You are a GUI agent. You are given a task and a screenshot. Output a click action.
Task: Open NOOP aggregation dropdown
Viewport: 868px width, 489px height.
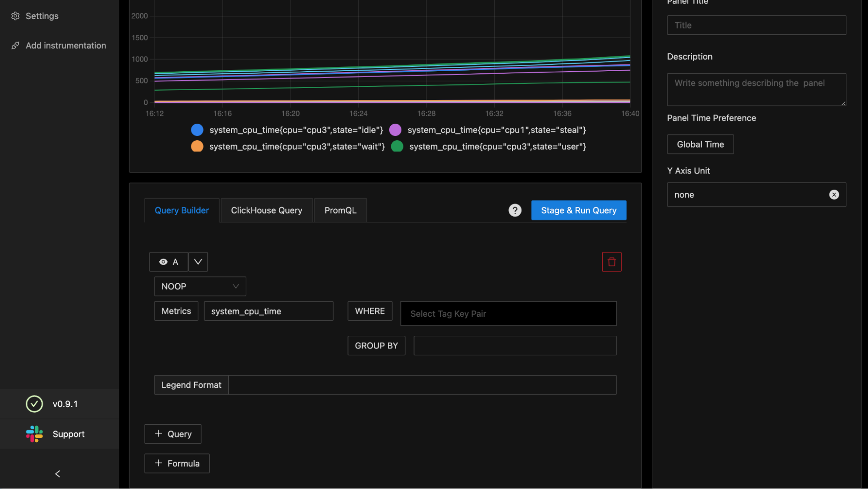200,286
